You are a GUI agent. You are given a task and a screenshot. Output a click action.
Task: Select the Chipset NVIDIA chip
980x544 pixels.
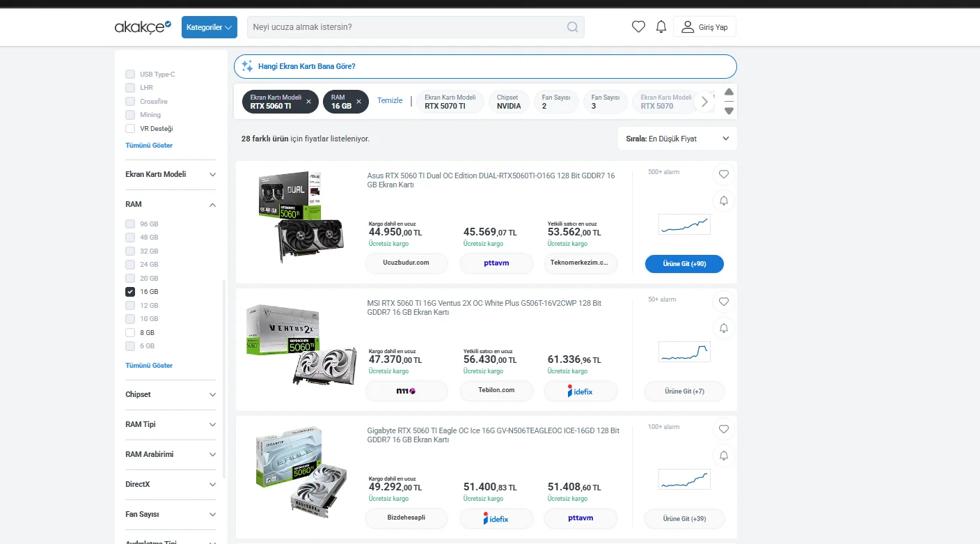[509, 102]
